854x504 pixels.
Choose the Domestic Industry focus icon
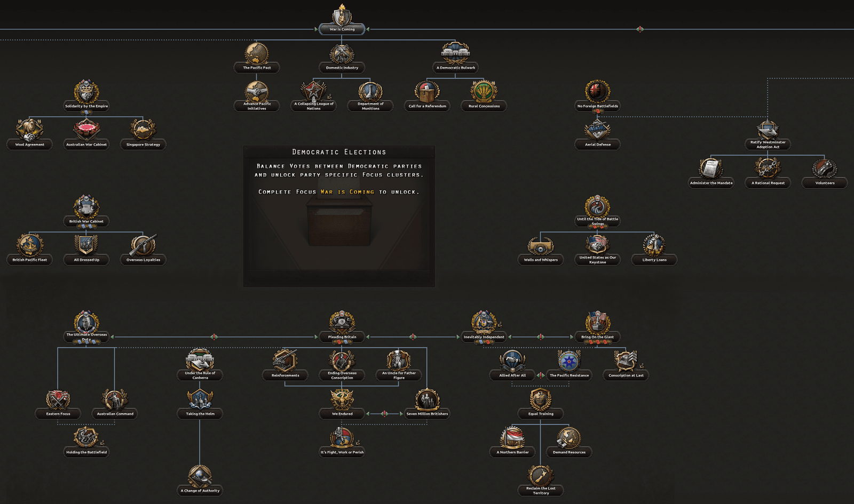coord(342,54)
